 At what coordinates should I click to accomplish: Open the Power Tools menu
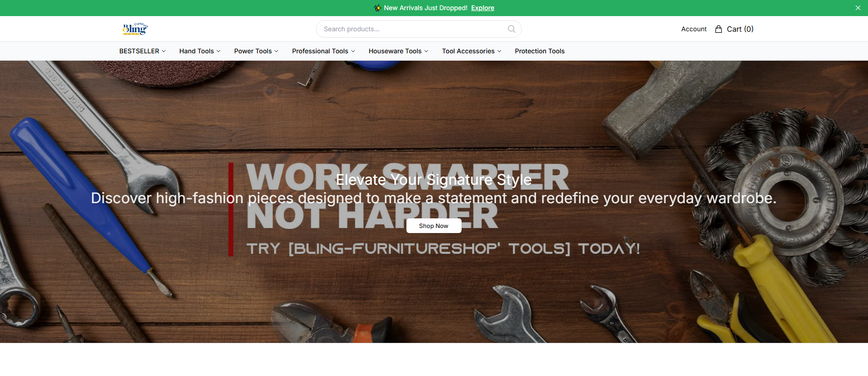[x=256, y=51]
